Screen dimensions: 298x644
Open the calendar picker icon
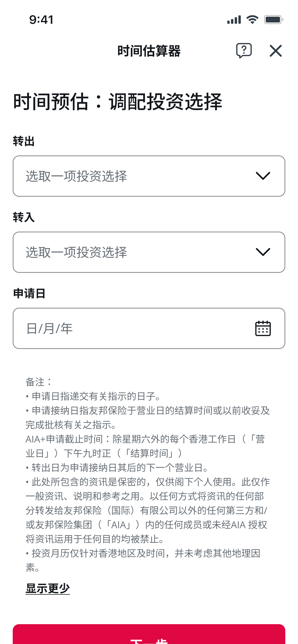pyautogui.click(x=263, y=328)
